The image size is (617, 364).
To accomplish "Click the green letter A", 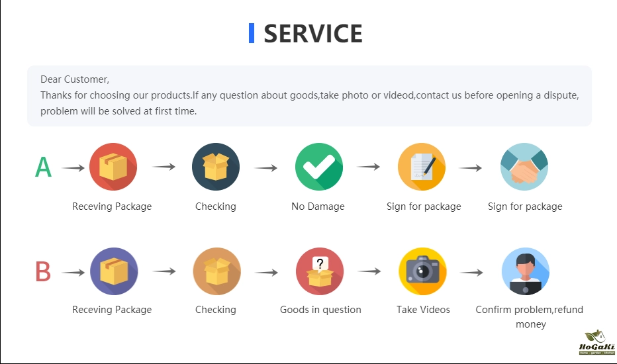I will coord(43,167).
